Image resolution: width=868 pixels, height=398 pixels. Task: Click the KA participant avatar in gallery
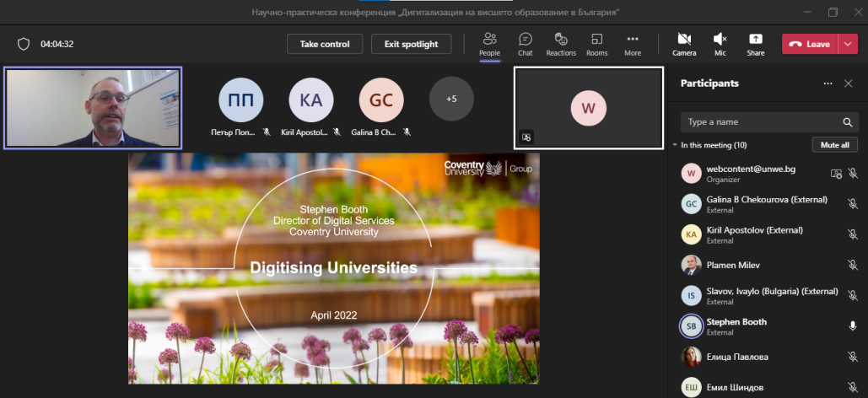pos(311,99)
